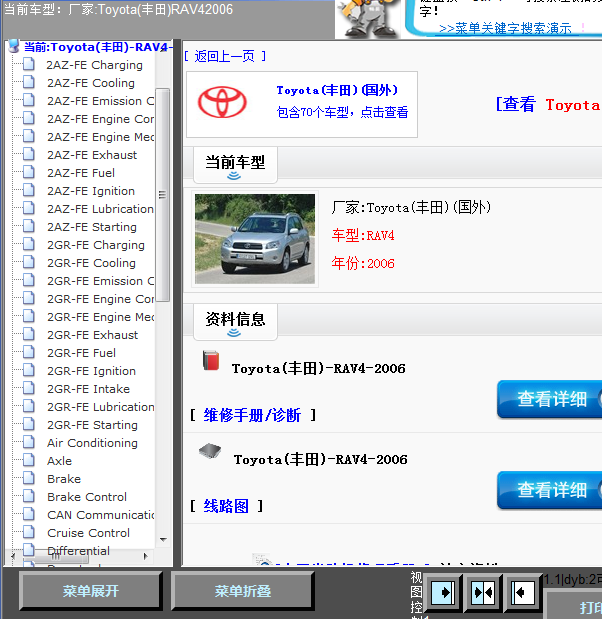Screen dimensions: 602x619
Task: Click the tree vertical scrollbar thumb
Action: 163,195
